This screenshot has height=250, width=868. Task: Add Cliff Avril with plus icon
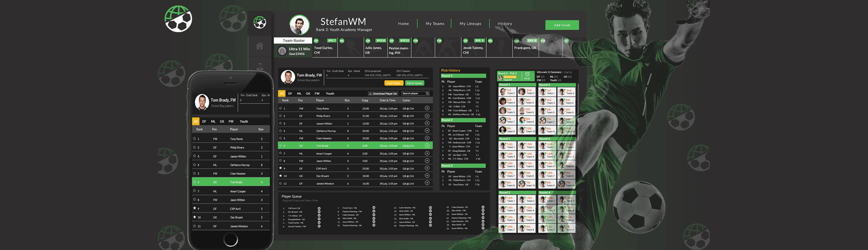coord(427,168)
